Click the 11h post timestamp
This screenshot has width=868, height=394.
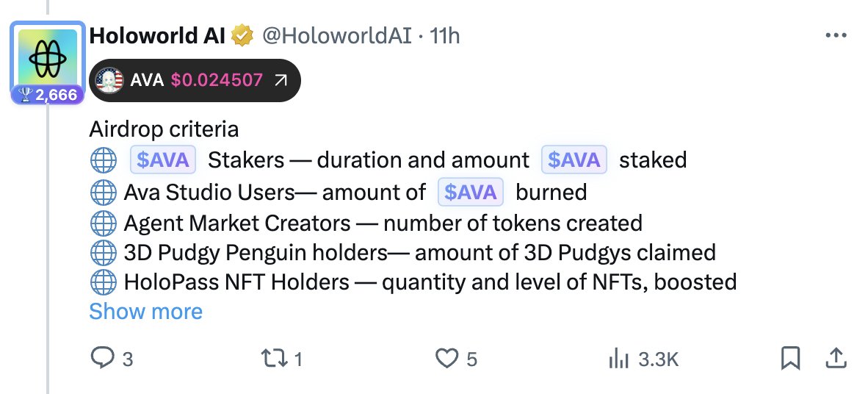444,36
